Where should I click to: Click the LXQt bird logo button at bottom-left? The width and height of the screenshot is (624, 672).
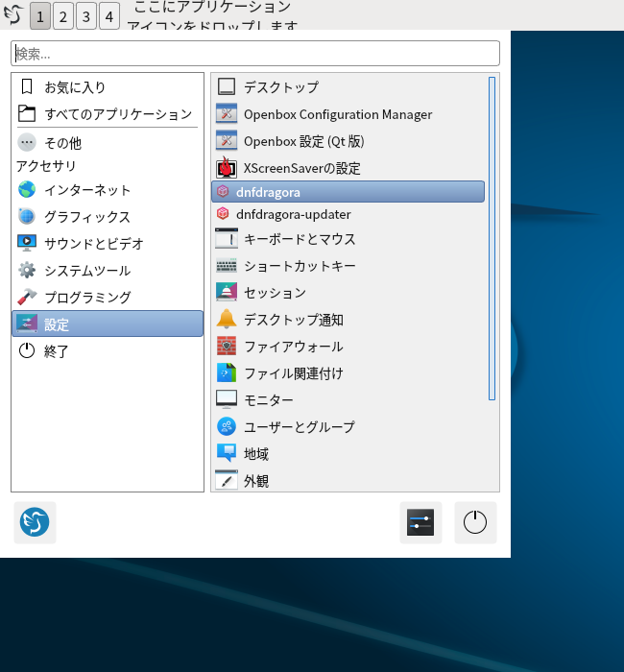[x=35, y=522]
